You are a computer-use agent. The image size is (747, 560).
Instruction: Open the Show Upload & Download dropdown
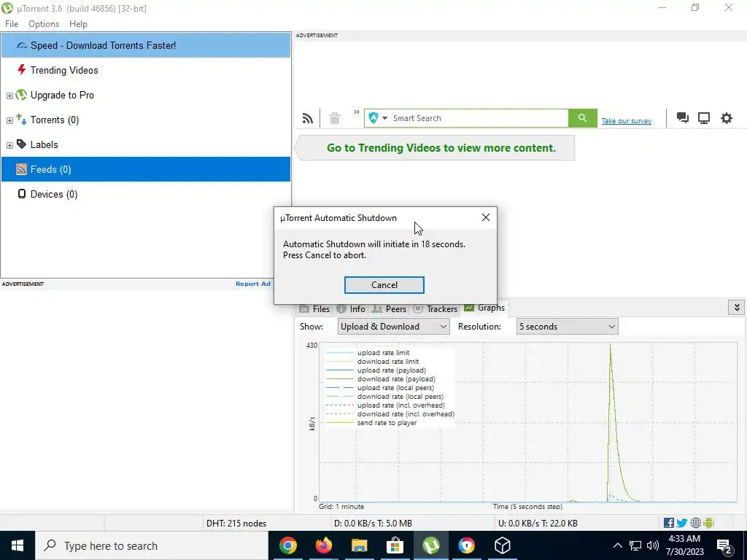tap(393, 327)
